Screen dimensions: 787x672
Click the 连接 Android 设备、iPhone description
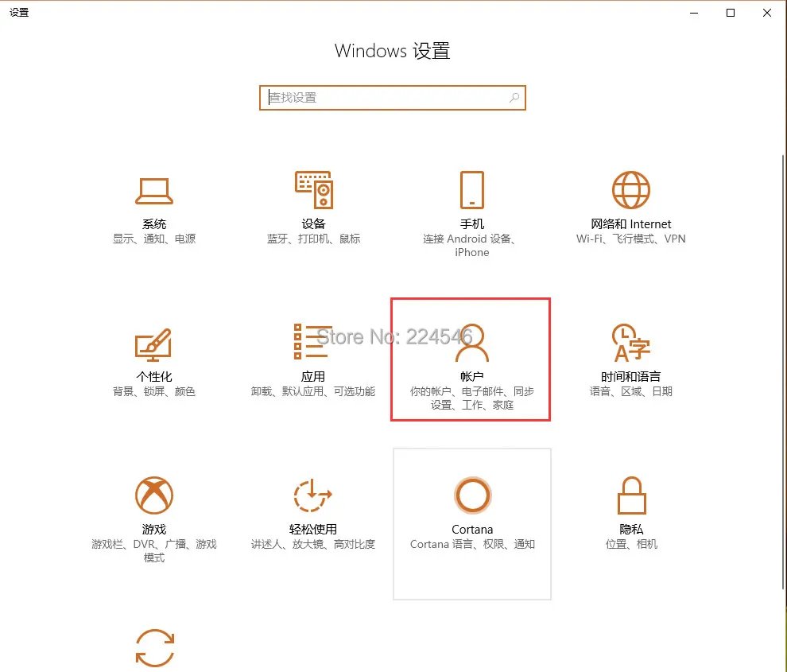tap(471, 246)
